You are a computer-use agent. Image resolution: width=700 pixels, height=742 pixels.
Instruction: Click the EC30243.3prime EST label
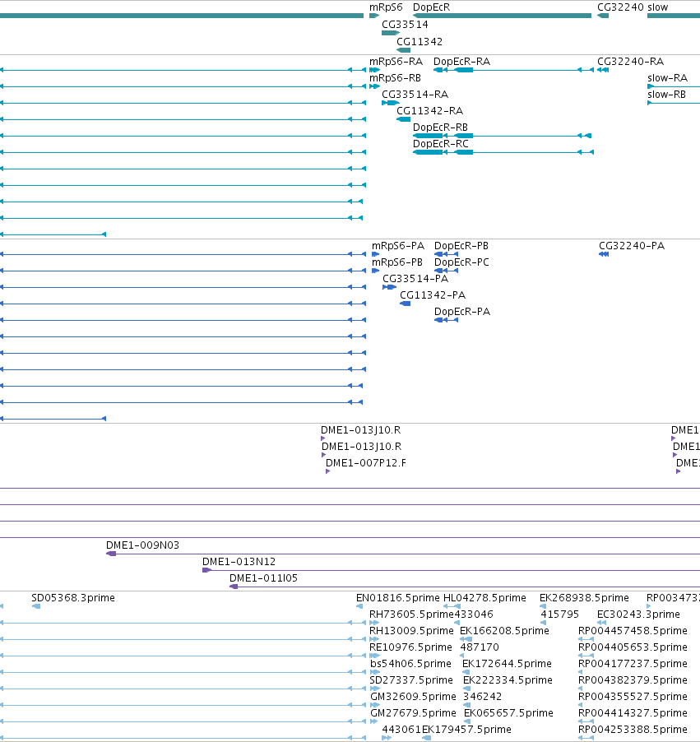[638, 614]
